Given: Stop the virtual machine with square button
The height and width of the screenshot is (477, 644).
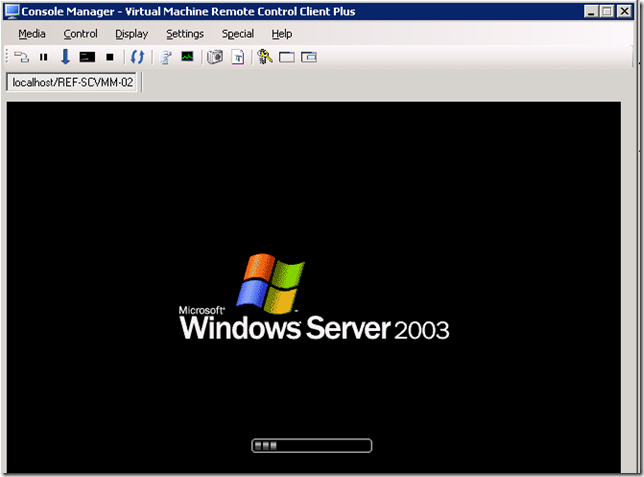Looking at the screenshot, I should (110, 57).
